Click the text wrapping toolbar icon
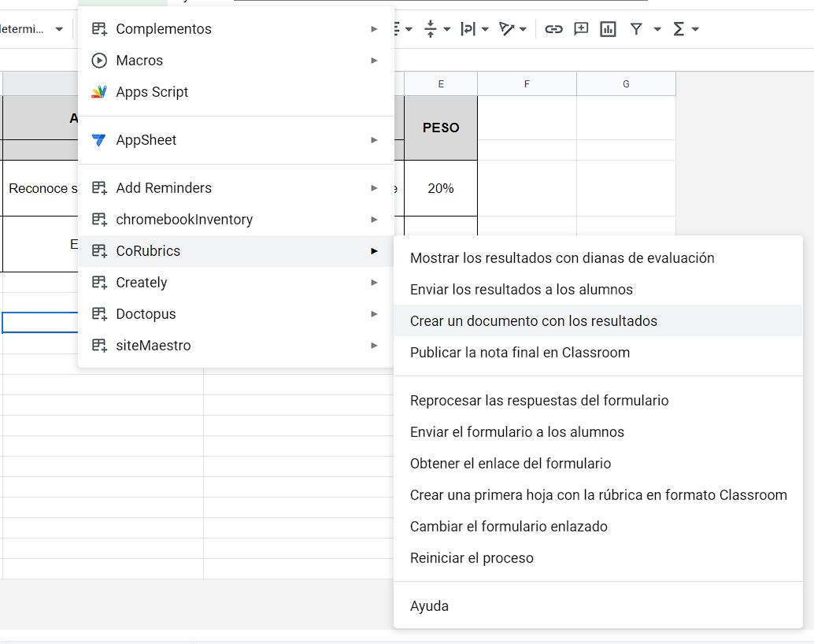Screen dimensions: 814x644 click(x=468, y=29)
